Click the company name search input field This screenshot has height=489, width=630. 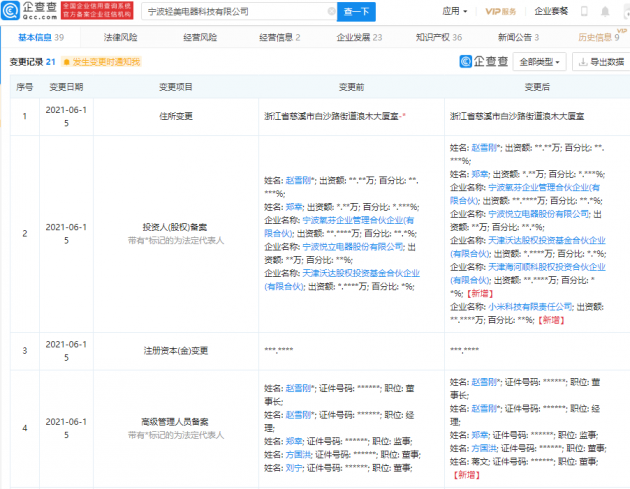point(237,12)
